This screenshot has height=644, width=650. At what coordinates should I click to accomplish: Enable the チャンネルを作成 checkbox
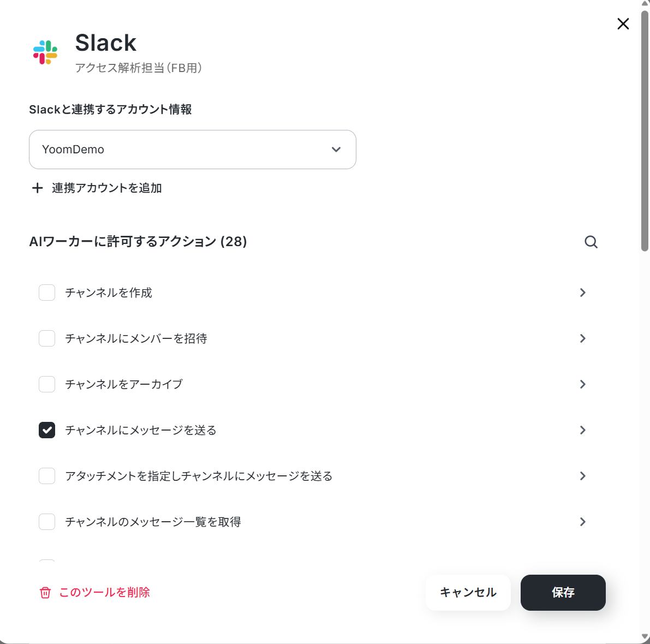[x=47, y=293]
